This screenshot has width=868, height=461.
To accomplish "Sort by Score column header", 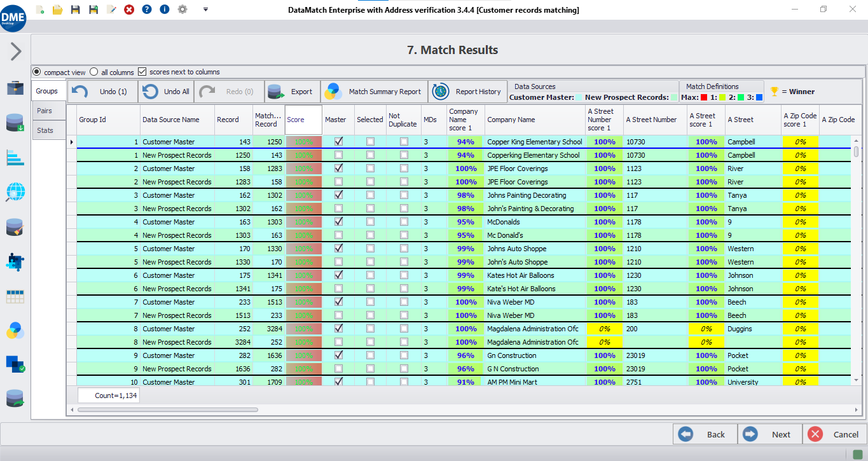I will click(303, 120).
